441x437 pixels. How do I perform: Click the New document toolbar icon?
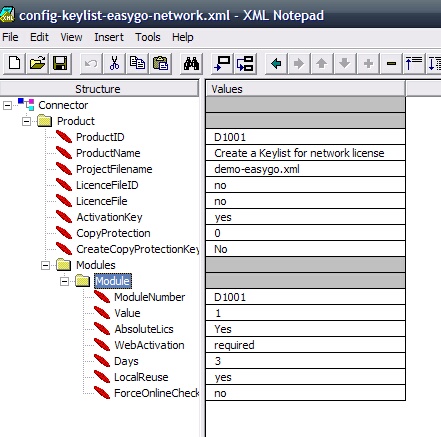click(14, 63)
